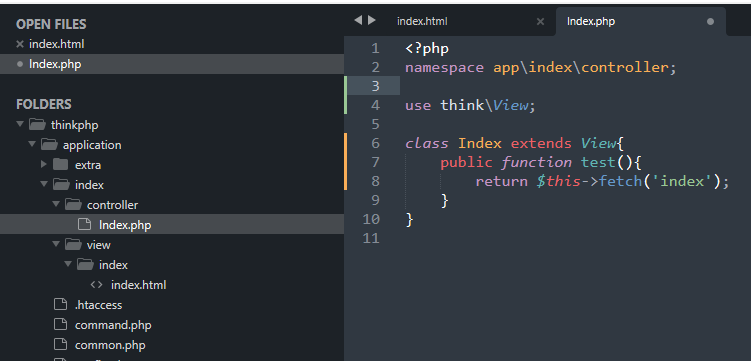The height and width of the screenshot is (361, 751).
Task: Click the FOLDERS section header
Action: point(44,104)
